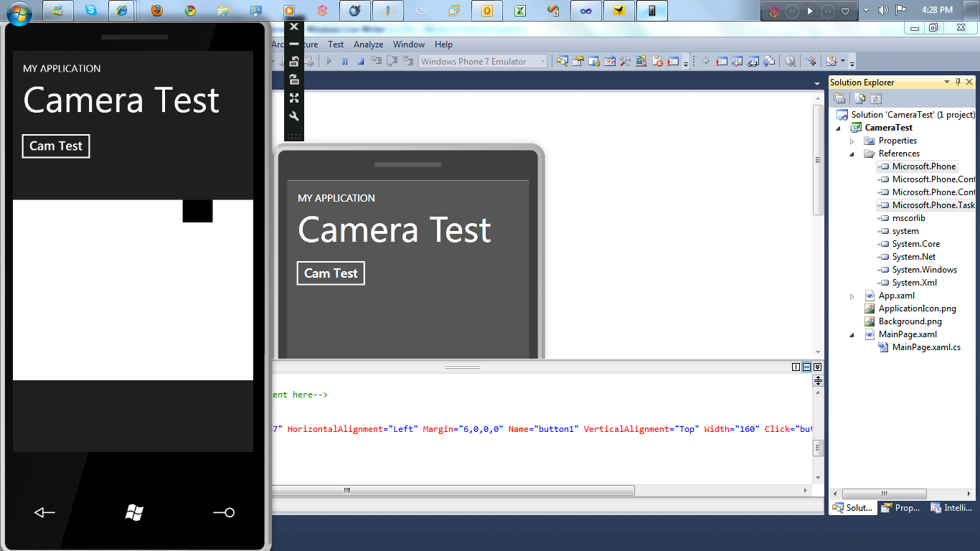The height and width of the screenshot is (551, 980).
Task: Click Solution Explorer's Properties toolbar icon
Action: click(x=839, y=99)
